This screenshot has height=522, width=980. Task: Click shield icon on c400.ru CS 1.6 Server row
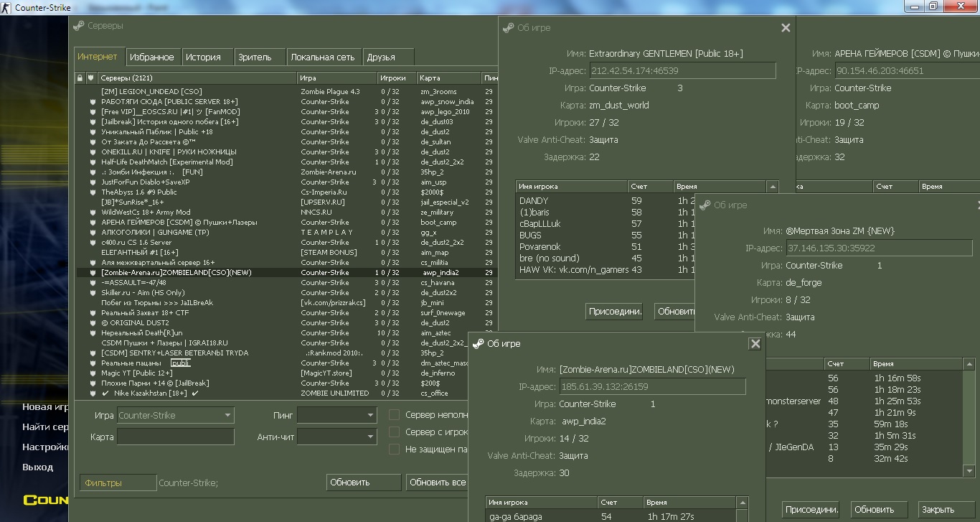[93, 243]
